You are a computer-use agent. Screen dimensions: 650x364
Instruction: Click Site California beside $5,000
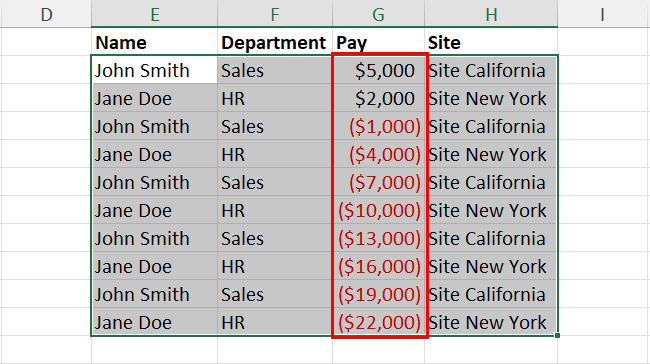click(x=491, y=70)
